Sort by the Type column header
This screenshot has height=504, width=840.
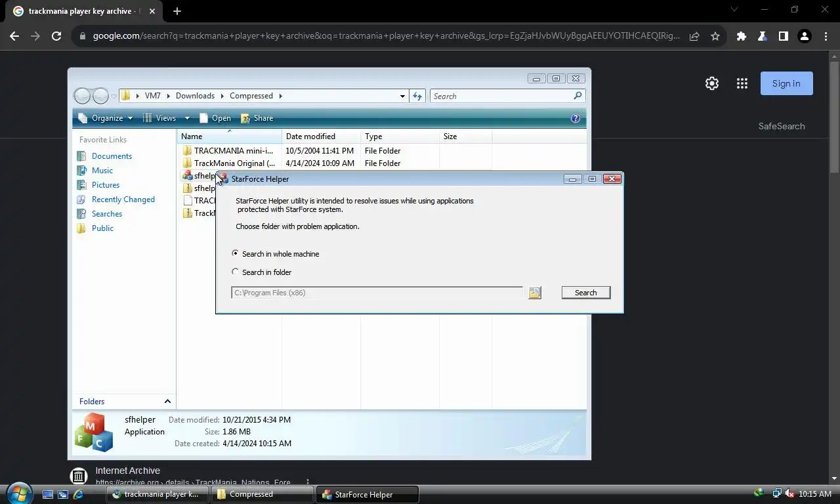pyautogui.click(x=400, y=136)
